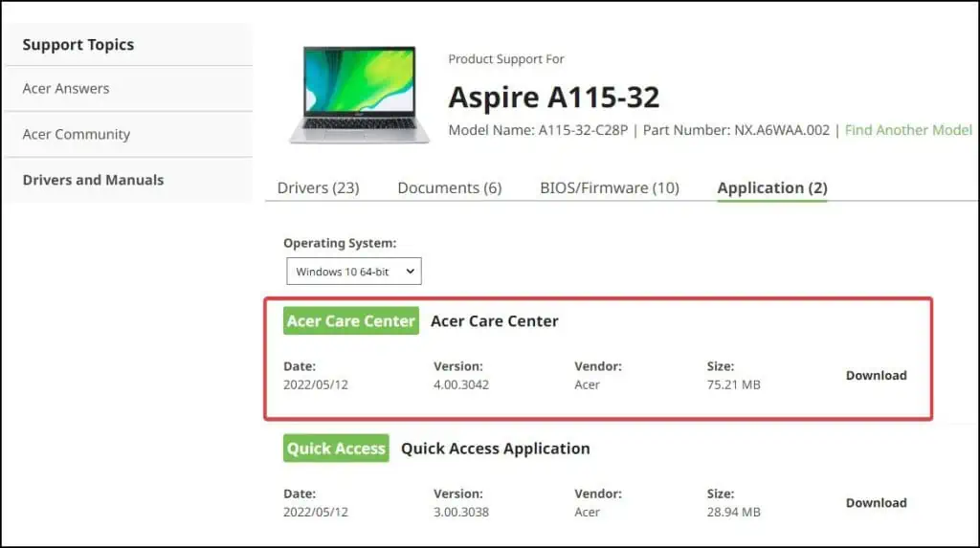Click the Acer Care Center title text
The width and height of the screenshot is (980, 548).
494,321
